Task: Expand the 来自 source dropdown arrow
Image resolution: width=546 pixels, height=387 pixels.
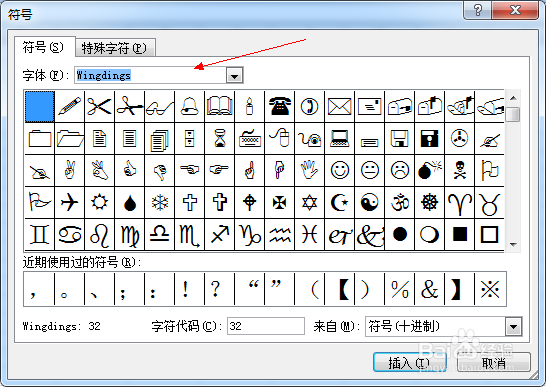Action: pos(514,326)
